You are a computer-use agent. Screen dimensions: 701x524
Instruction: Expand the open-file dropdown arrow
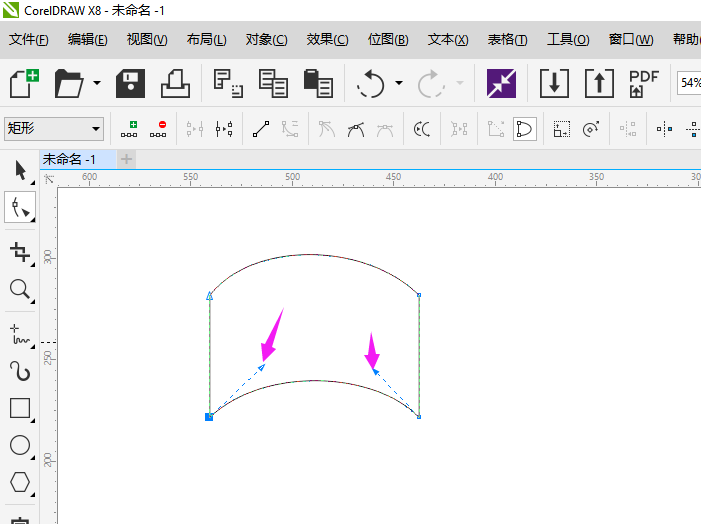(97, 83)
